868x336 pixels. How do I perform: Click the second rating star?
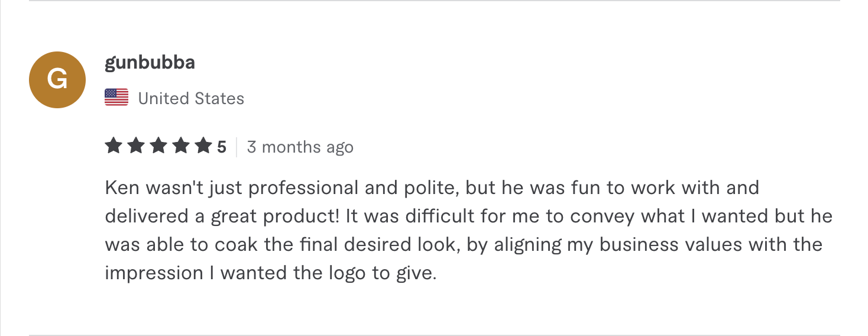point(136,146)
